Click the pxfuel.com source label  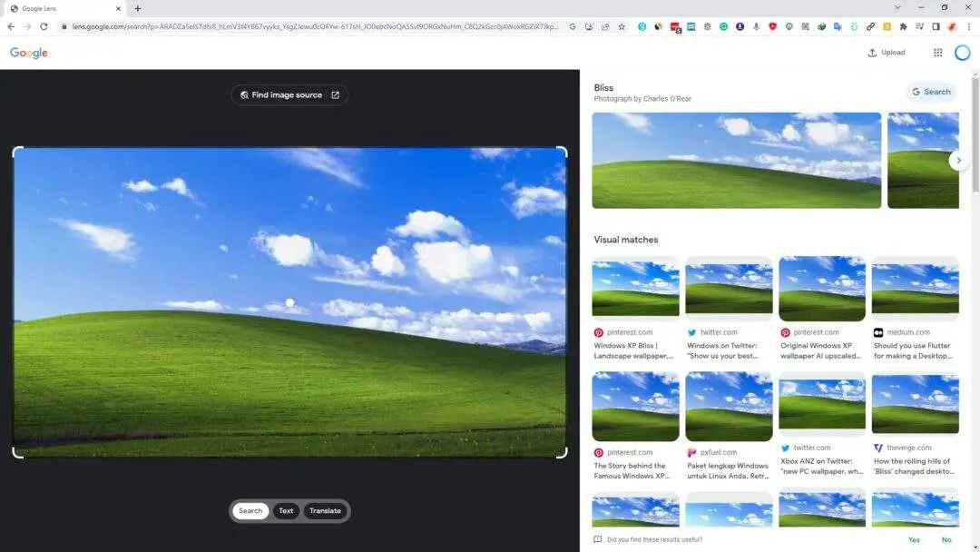718,453
